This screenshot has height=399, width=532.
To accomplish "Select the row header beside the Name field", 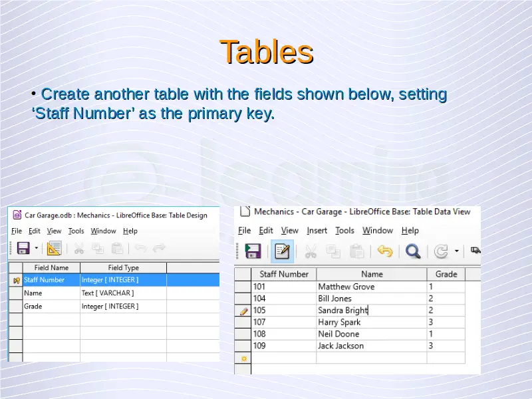I will (x=15, y=293).
